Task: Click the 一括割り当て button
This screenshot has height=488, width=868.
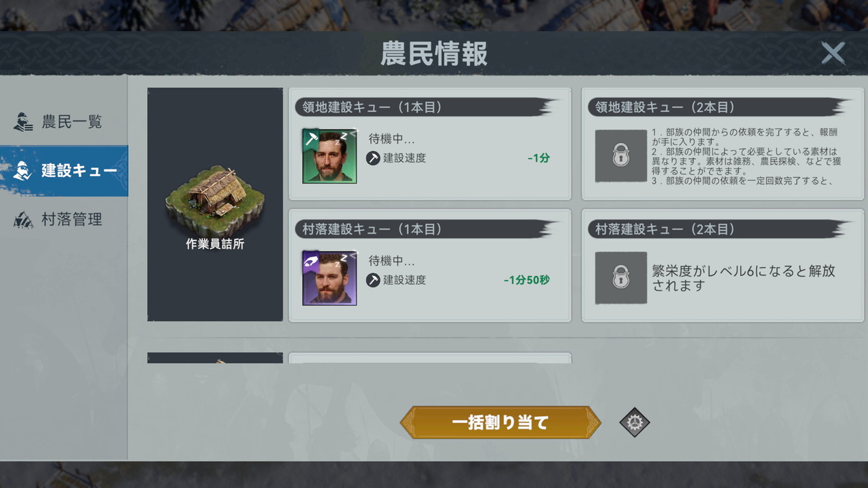Action: (x=500, y=422)
